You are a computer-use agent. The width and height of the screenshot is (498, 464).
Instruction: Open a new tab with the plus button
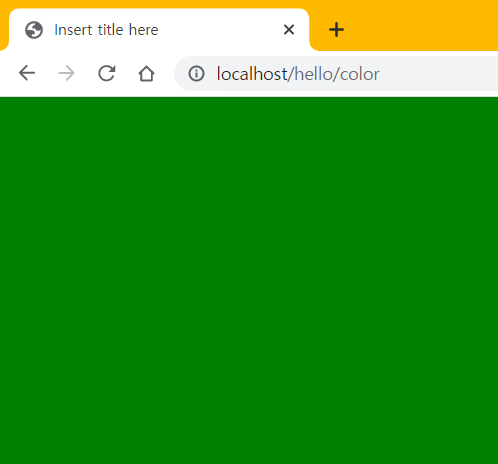pos(336,30)
